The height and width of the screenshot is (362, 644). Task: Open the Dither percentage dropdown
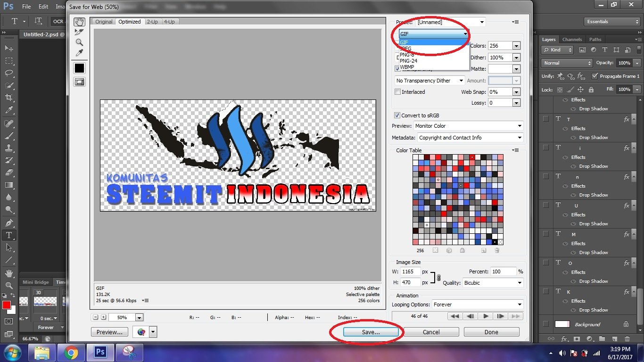coord(516,58)
